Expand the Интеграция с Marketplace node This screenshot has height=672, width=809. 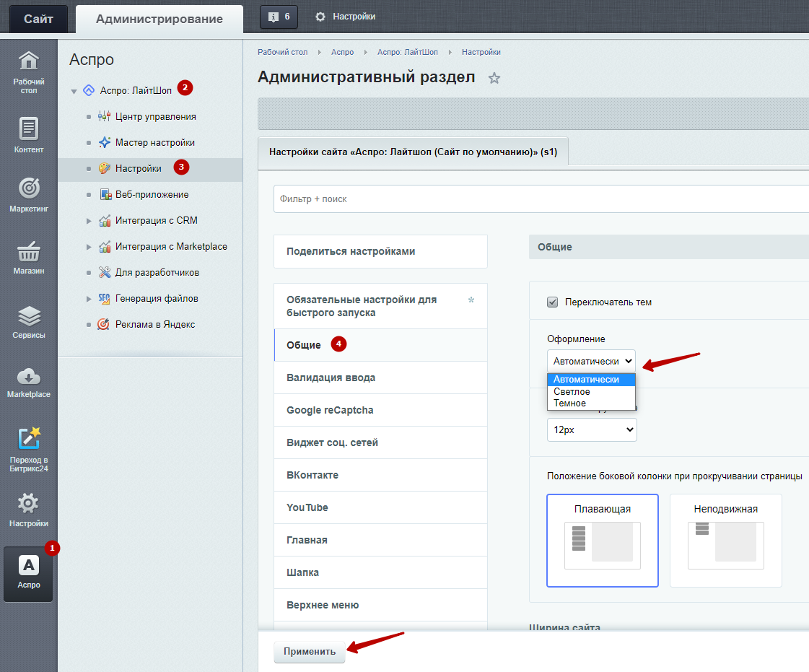coord(89,247)
